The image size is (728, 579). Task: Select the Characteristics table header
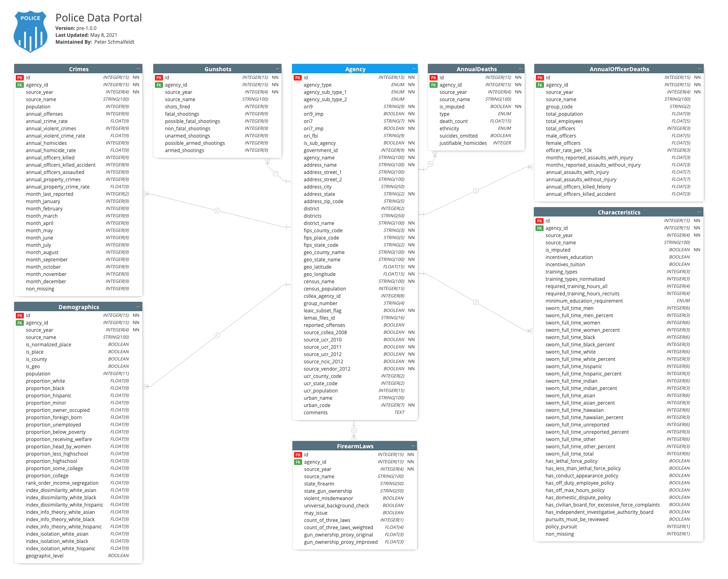[619, 212]
